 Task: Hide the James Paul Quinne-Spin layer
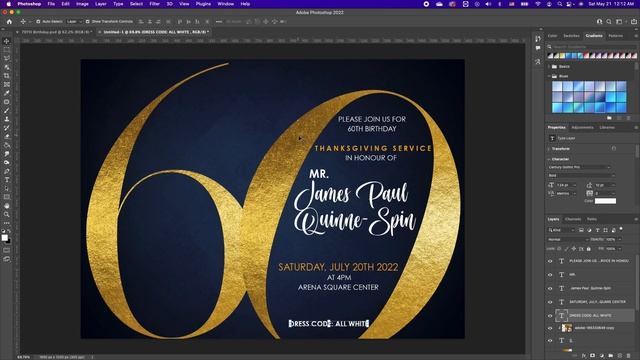550,289
